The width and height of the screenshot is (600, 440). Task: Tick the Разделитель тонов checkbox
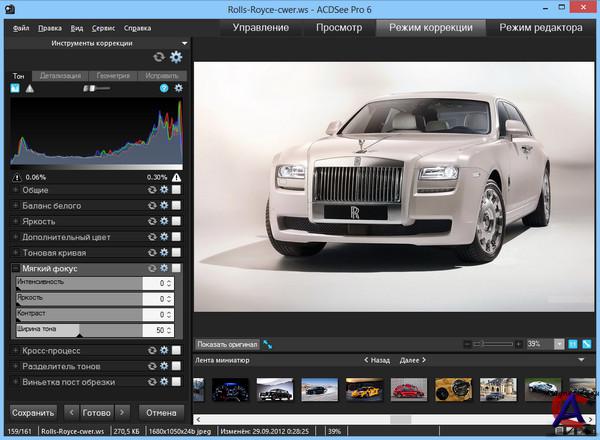[x=176, y=366]
